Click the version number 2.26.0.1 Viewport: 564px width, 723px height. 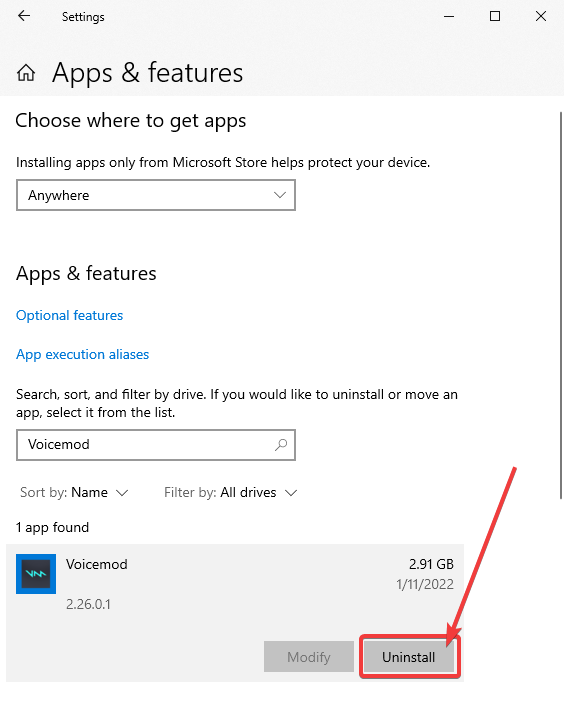88,604
